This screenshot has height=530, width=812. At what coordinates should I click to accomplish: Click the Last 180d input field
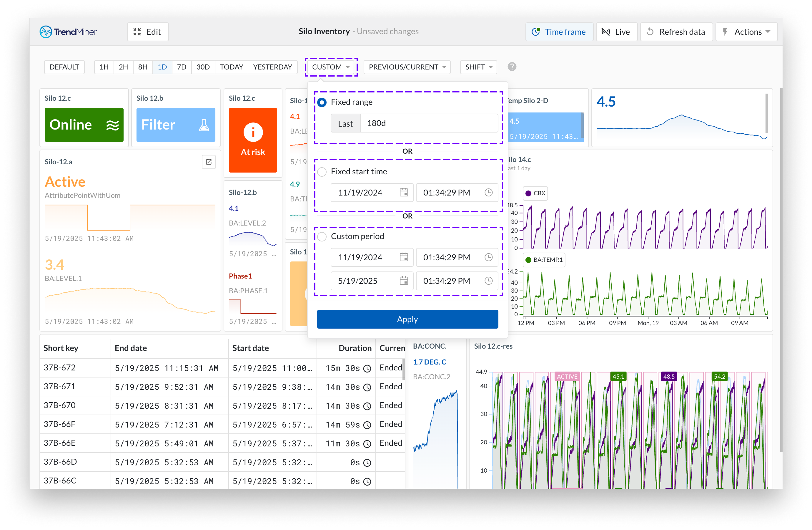[429, 123]
